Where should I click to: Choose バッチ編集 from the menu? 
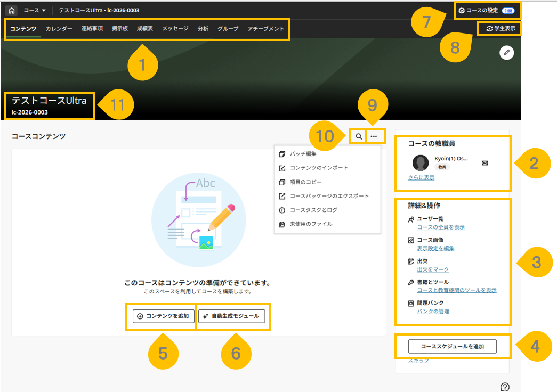(x=303, y=154)
